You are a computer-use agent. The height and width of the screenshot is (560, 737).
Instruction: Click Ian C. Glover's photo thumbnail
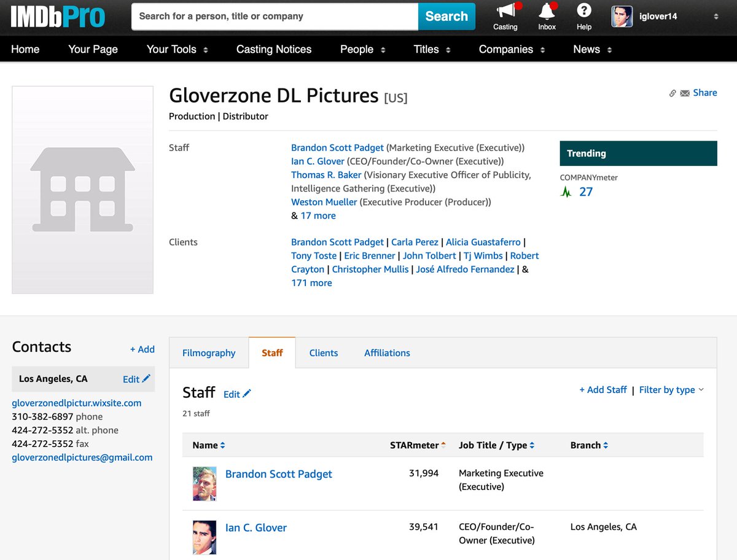click(205, 537)
